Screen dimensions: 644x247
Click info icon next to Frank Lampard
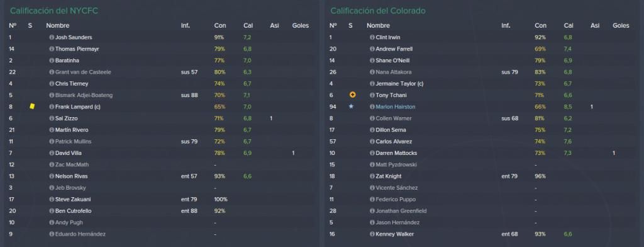[52, 106]
